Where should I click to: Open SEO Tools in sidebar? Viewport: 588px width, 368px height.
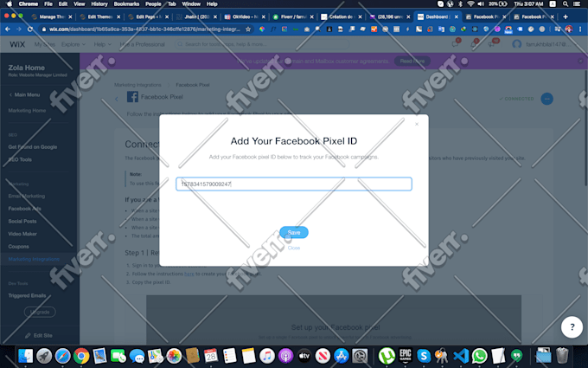pyautogui.click(x=20, y=159)
